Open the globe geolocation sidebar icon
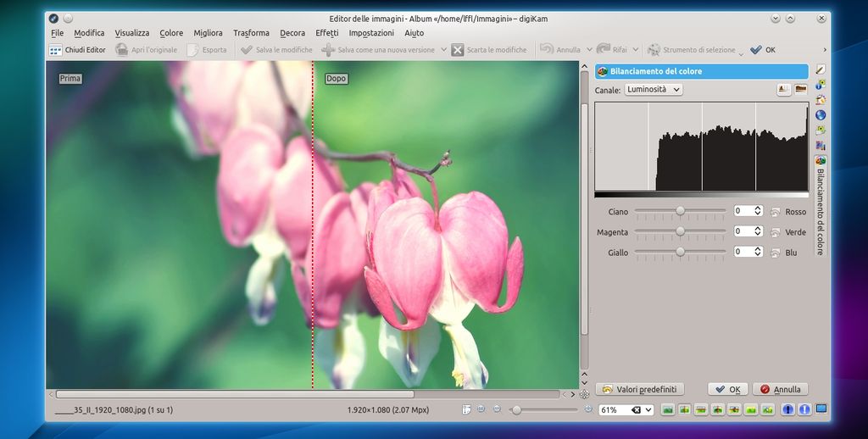The width and height of the screenshot is (868, 439). tap(821, 115)
